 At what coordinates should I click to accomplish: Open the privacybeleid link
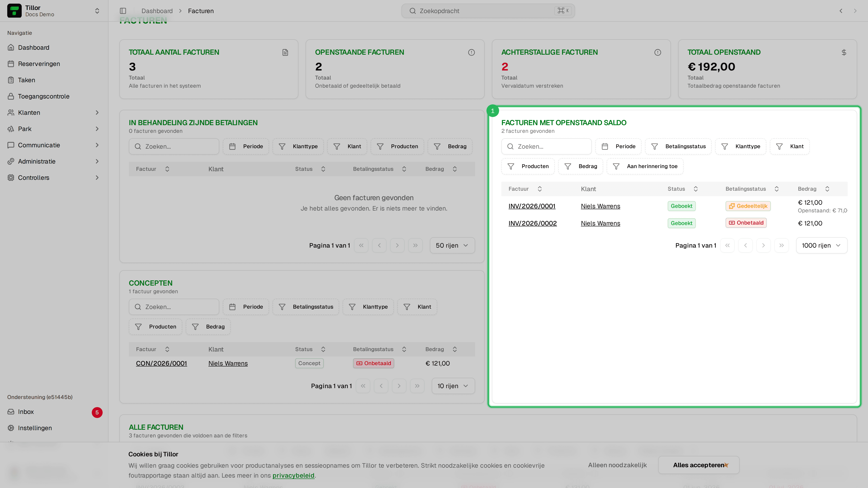[x=293, y=476]
